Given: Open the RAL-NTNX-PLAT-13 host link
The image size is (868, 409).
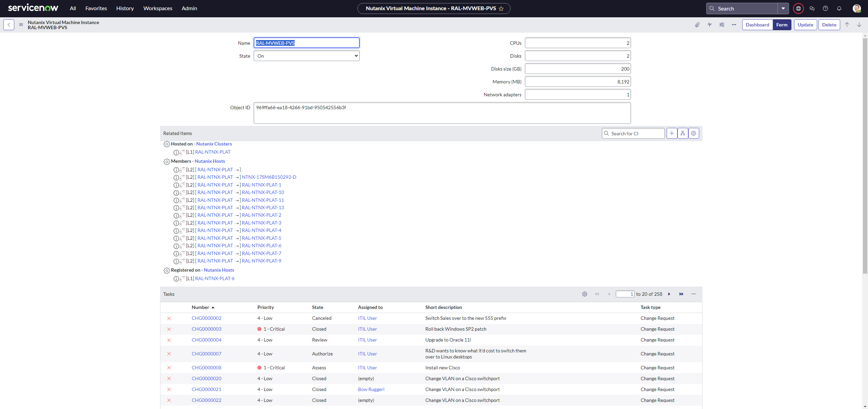Looking at the screenshot, I should pos(263,208).
